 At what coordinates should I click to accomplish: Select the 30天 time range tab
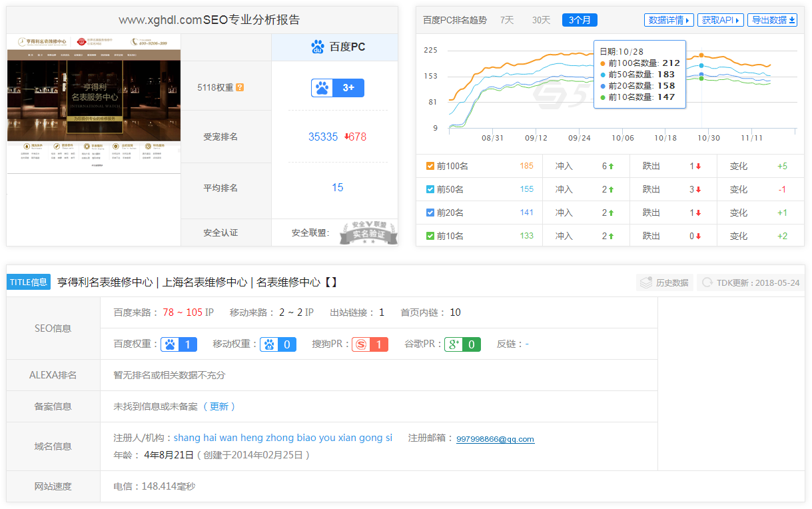click(541, 20)
